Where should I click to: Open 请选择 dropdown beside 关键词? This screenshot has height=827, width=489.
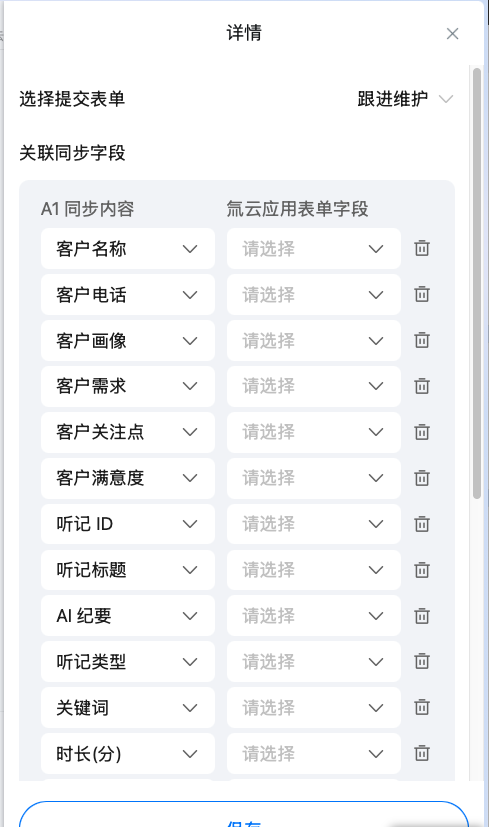pos(313,707)
